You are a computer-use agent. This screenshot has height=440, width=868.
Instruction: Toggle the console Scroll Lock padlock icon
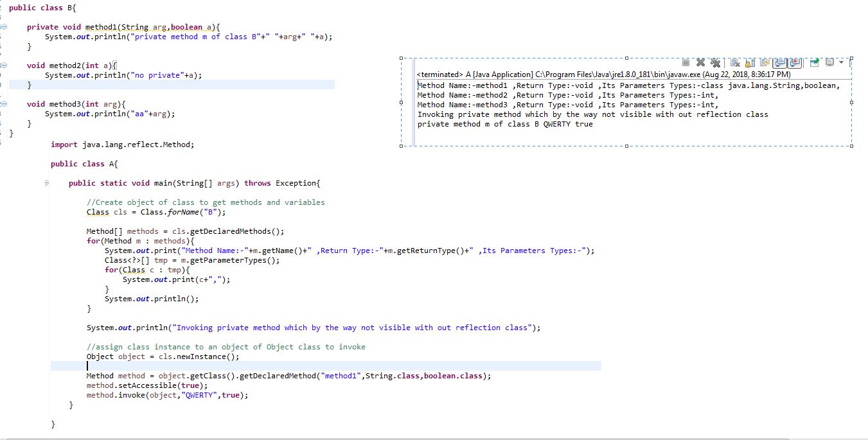pos(750,62)
